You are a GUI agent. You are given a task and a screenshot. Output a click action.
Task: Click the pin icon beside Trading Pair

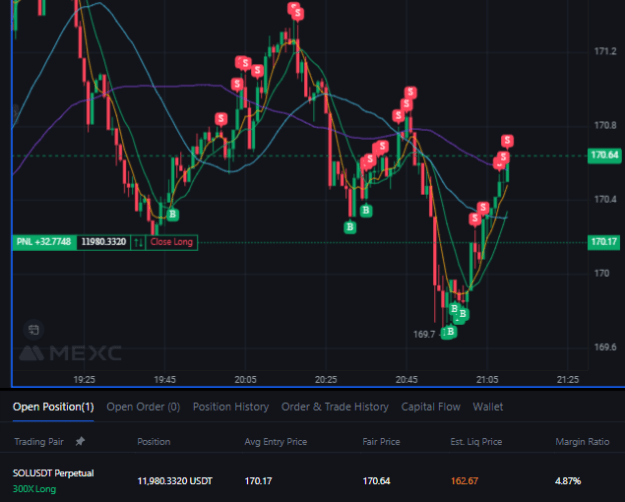click(x=80, y=441)
